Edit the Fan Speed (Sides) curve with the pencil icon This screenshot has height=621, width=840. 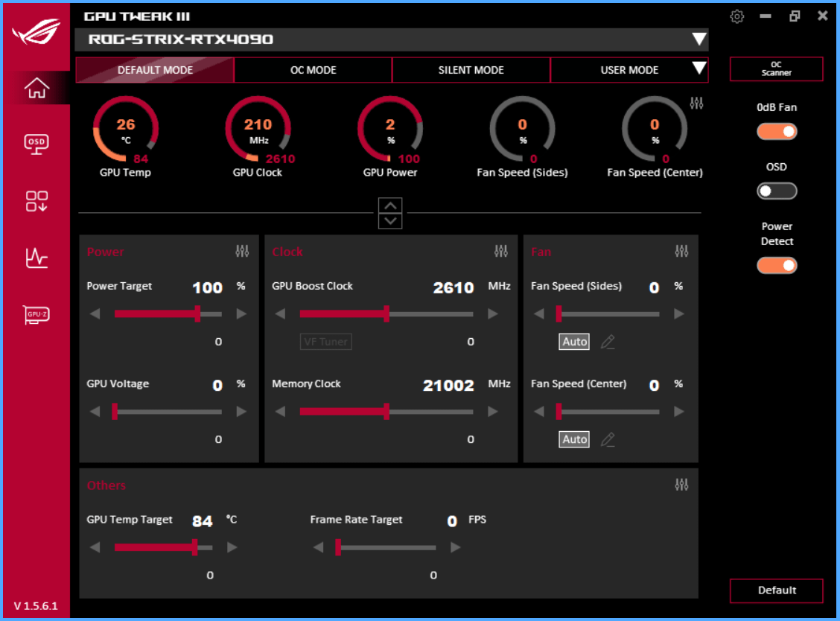(x=608, y=341)
